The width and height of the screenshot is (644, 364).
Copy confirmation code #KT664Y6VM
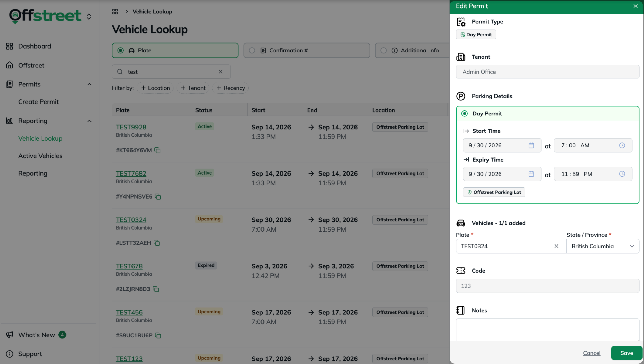pos(157,150)
